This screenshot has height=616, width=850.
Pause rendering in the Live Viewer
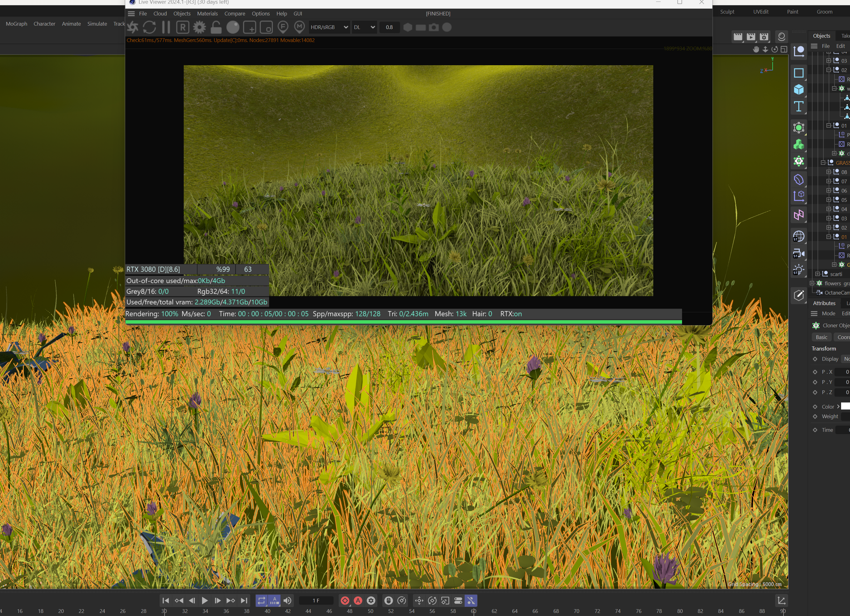[x=166, y=27]
